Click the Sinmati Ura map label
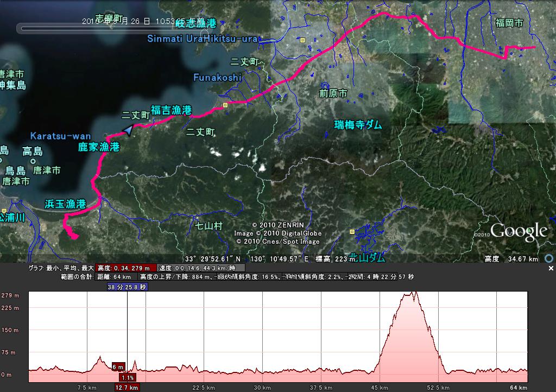 coord(175,39)
